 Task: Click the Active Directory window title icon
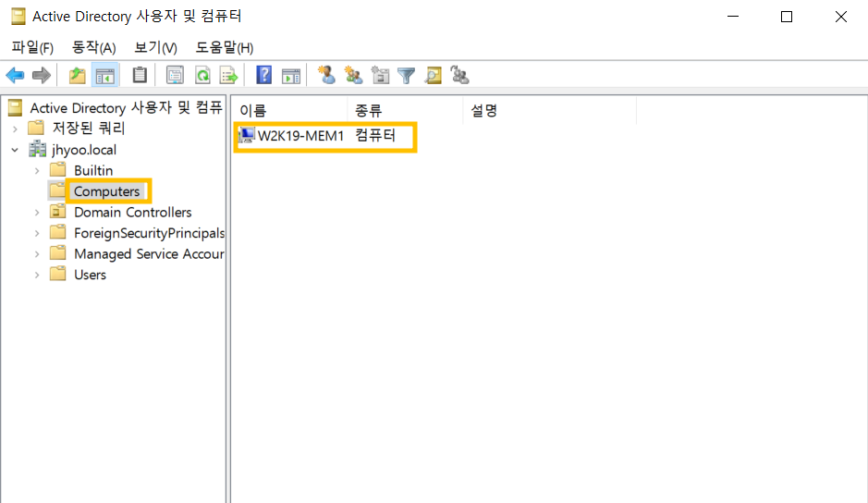click(x=18, y=16)
